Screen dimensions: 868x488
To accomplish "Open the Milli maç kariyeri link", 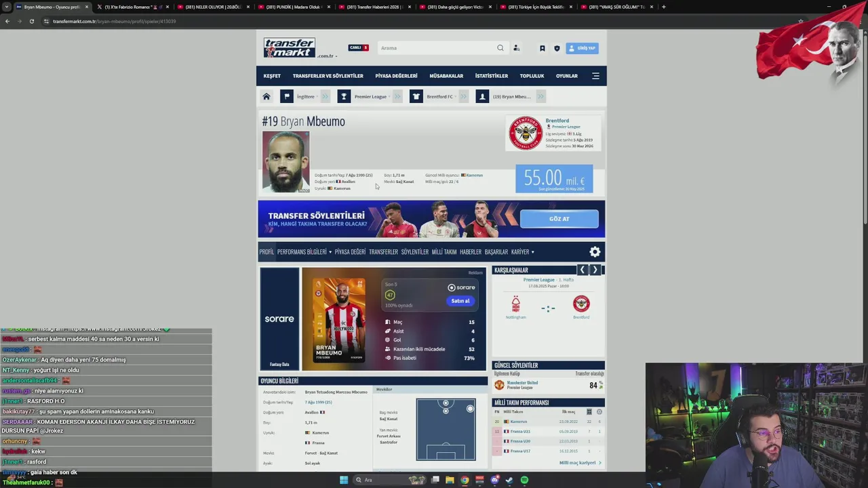I will (580, 463).
